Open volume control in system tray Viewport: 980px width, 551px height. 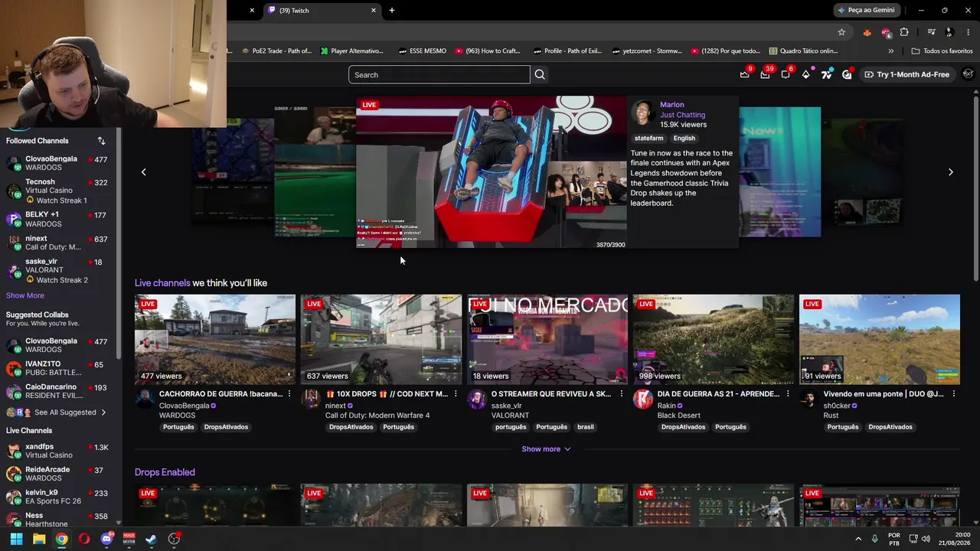coord(926,539)
